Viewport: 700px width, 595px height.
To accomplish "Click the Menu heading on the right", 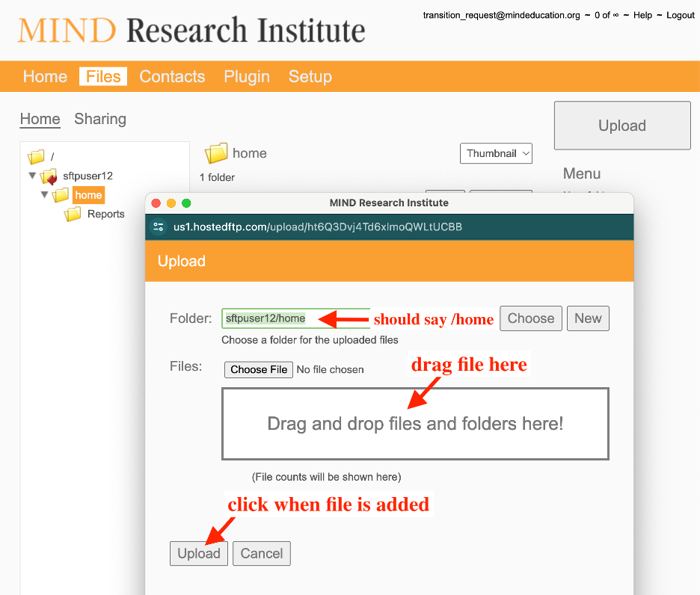I will click(582, 173).
